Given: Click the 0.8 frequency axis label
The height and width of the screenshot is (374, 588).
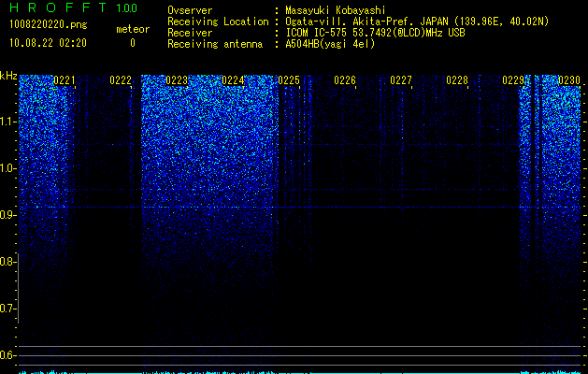Looking at the screenshot, I should [7, 262].
